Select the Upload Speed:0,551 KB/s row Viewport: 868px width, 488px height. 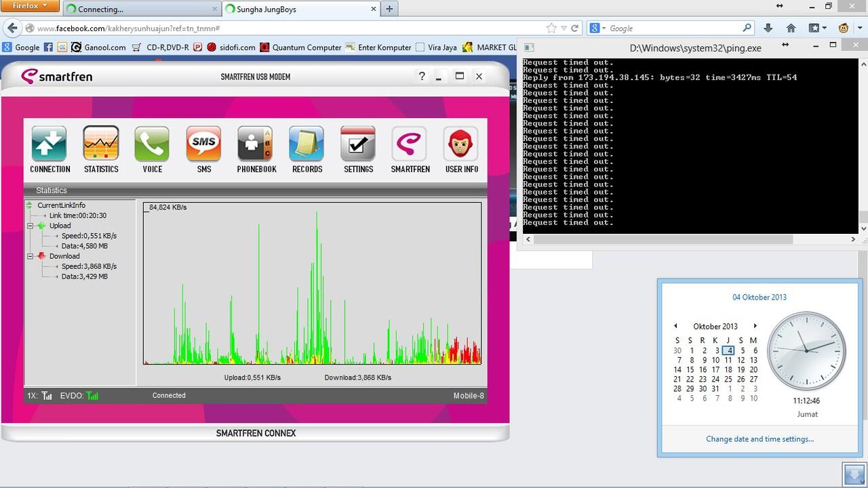tap(89, 236)
